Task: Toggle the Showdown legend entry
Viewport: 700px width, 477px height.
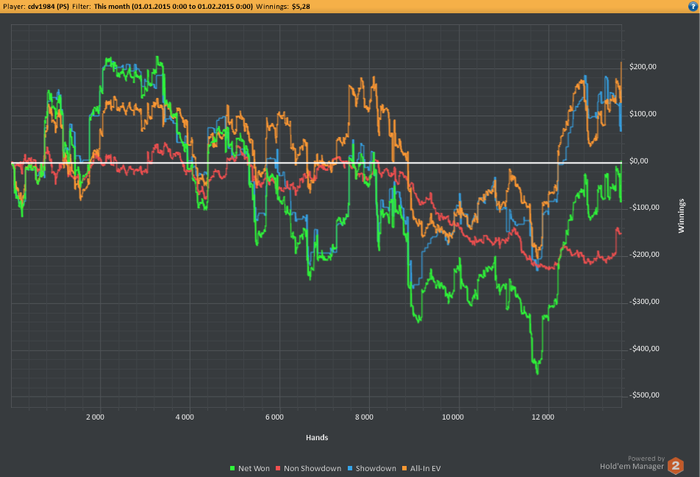Action: pos(372,469)
